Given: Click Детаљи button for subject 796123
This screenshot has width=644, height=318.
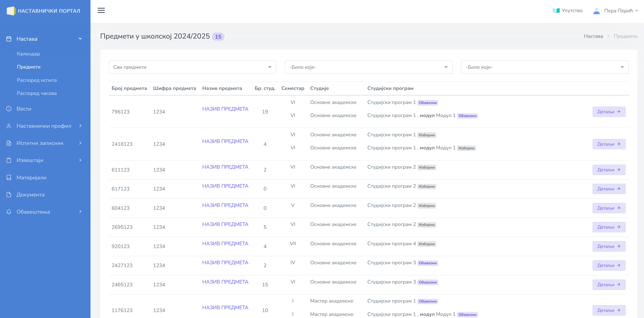Looking at the screenshot, I should (609, 112).
